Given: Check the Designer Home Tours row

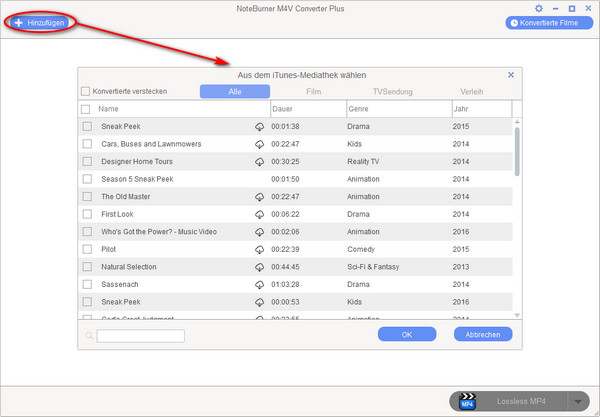Looking at the screenshot, I should coord(87,161).
